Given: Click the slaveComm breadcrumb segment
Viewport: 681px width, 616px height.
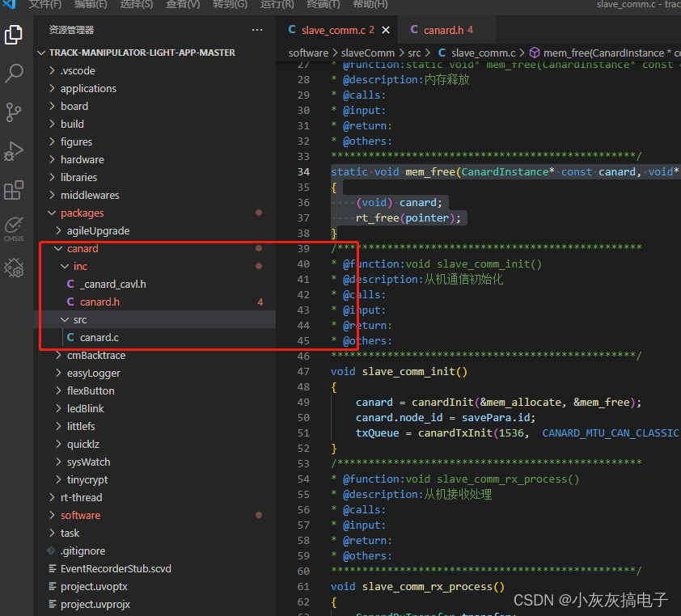Looking at the screenshot, I should (x=367, y=53).
